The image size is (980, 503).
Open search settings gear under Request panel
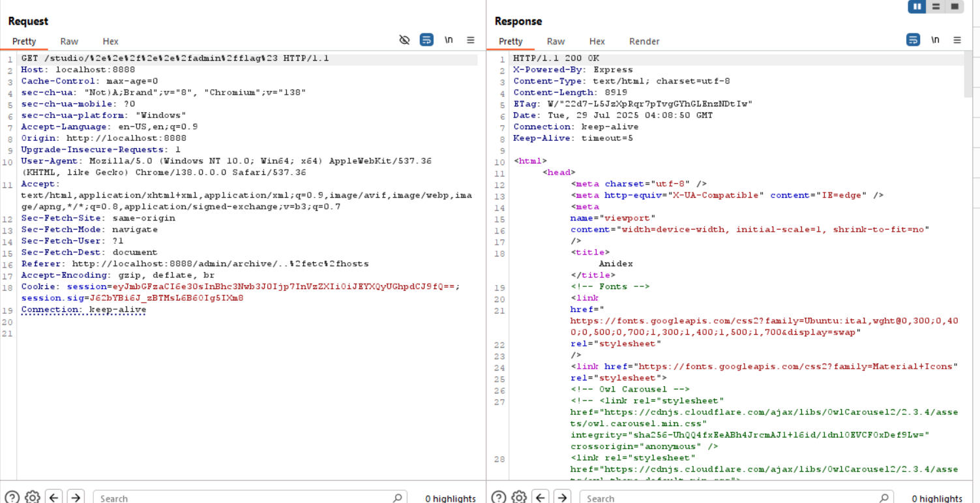[x=33, y=498]
